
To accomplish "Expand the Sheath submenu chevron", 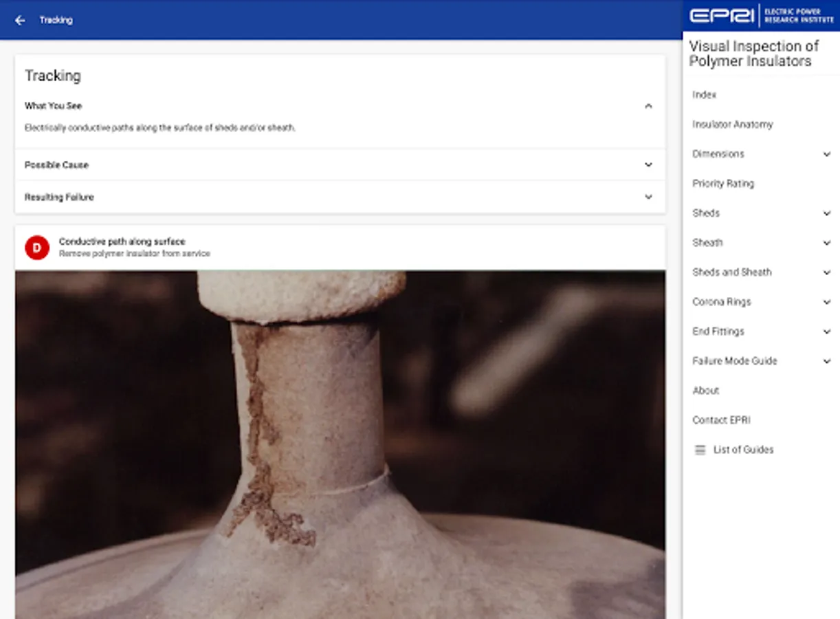I will pyautogui.click(x=827, y=243).
